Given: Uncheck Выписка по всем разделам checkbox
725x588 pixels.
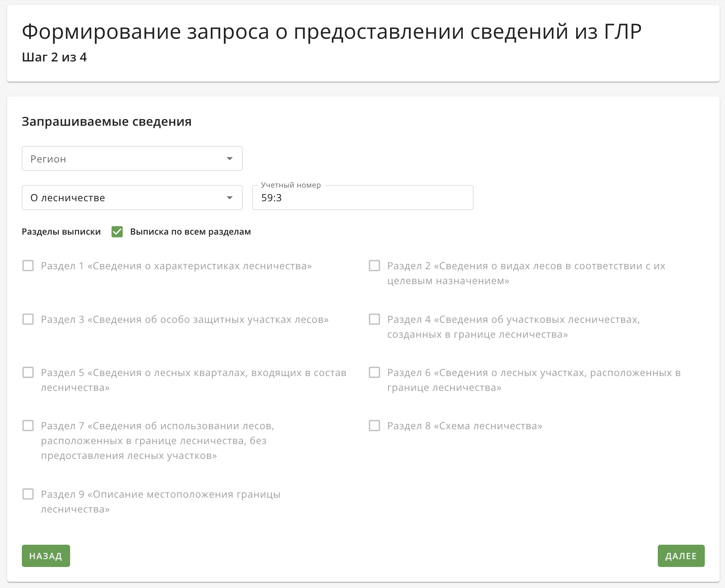Looking at the screenshot, I should point(117,232).
